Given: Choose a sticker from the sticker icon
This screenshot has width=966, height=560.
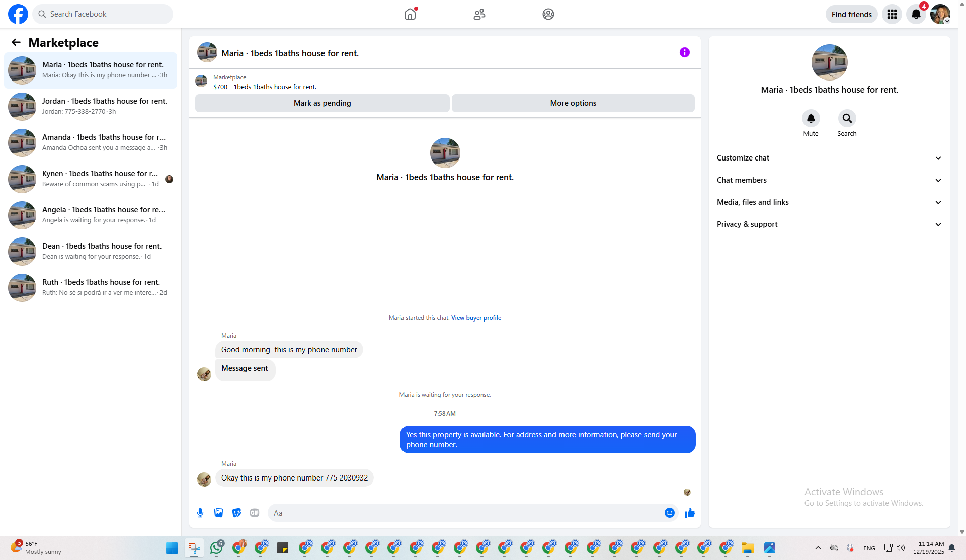Looking at the screenshot, I should 236,513.
